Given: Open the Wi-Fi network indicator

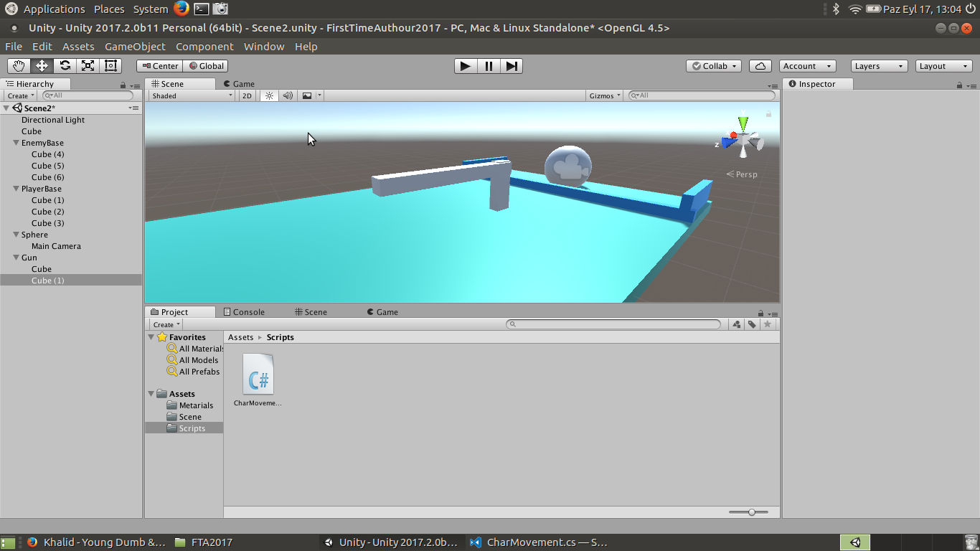Looking at the screenshot, I should pos(854,9).
